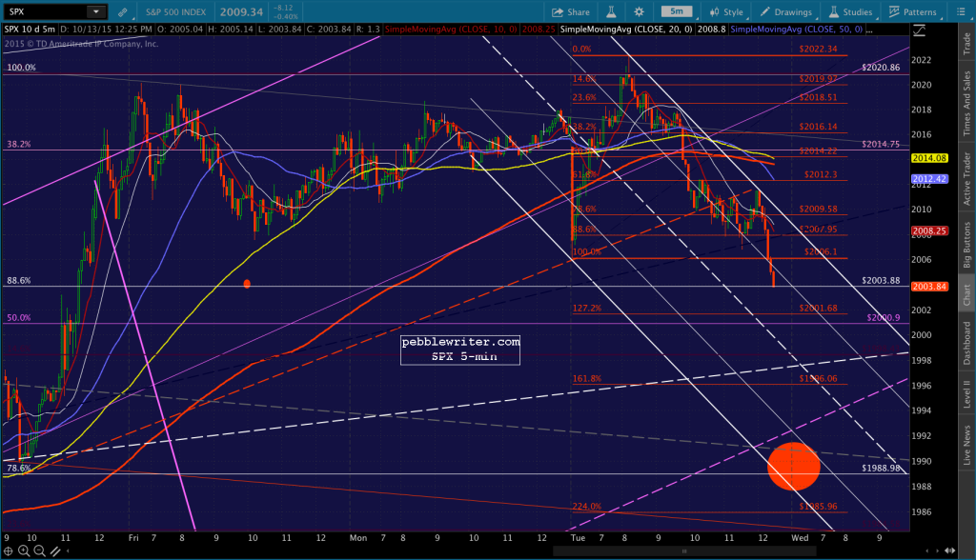Open the Patterns menu

pos(912,11)
